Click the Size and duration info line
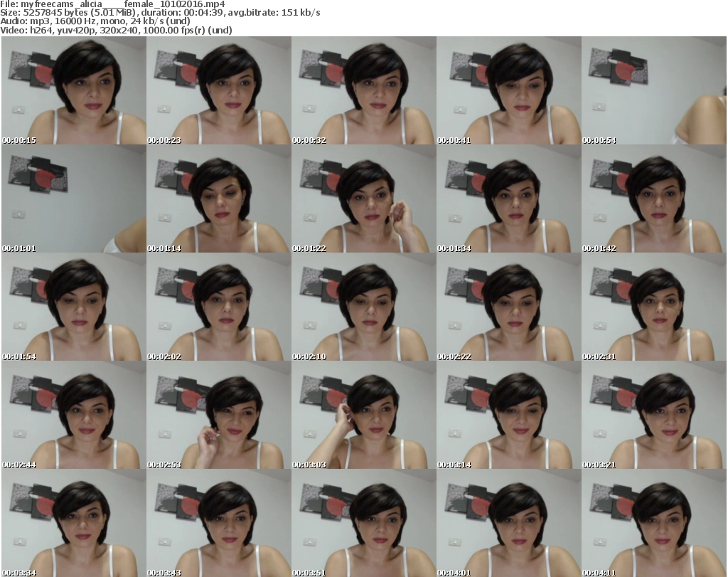Viewport: 728px width, 577px height. point(161,13)
